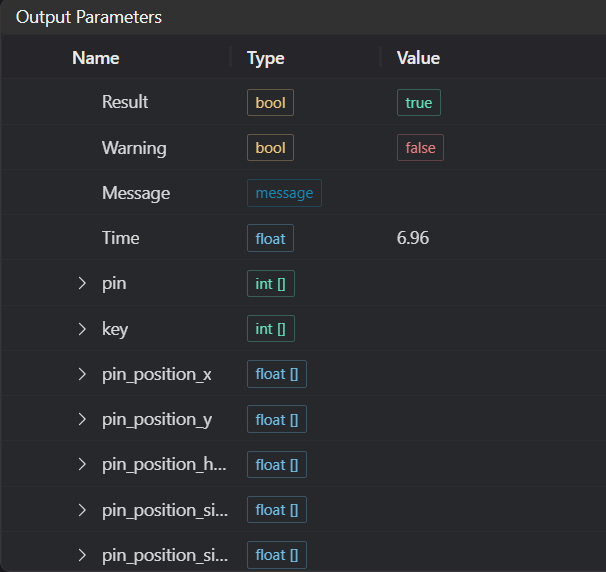The height and width of the screenshot is (572, 606).
Task: Select the Time value 6.96
Action: tap(413, 238)
